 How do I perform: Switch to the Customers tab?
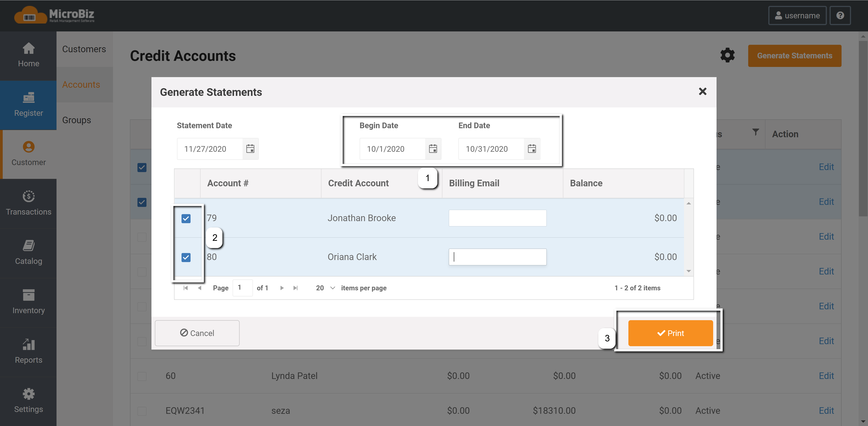coord(84,49)
